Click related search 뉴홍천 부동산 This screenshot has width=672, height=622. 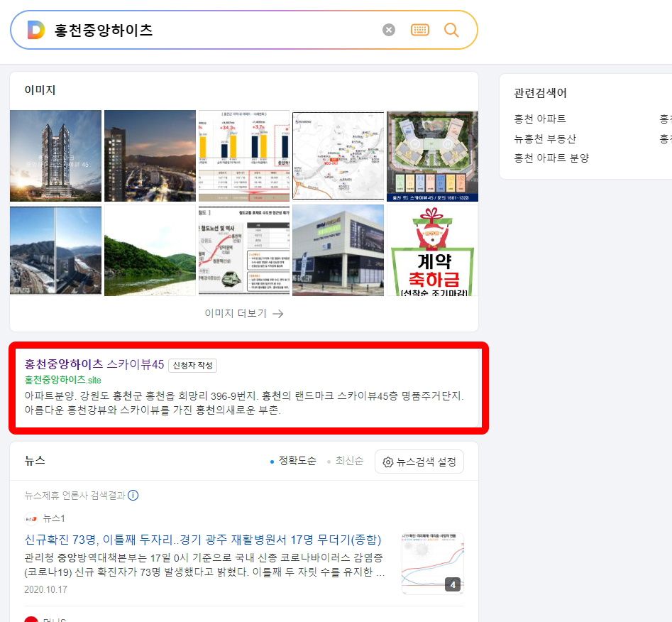545,138
